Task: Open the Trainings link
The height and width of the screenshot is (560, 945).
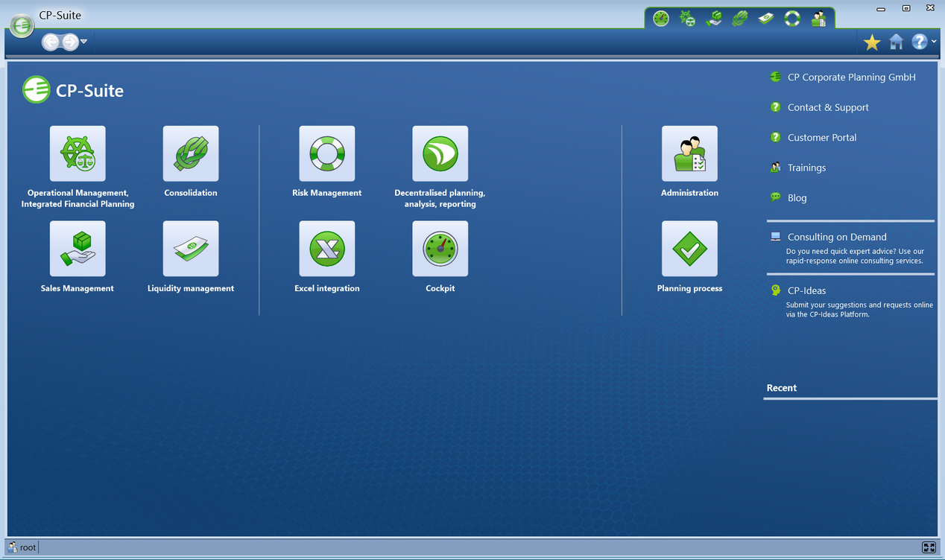Action: (x=806, y=168)
